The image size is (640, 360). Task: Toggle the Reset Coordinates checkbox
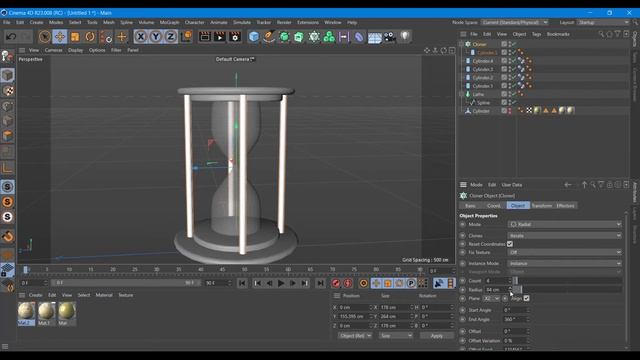click(x=510, y=244)
